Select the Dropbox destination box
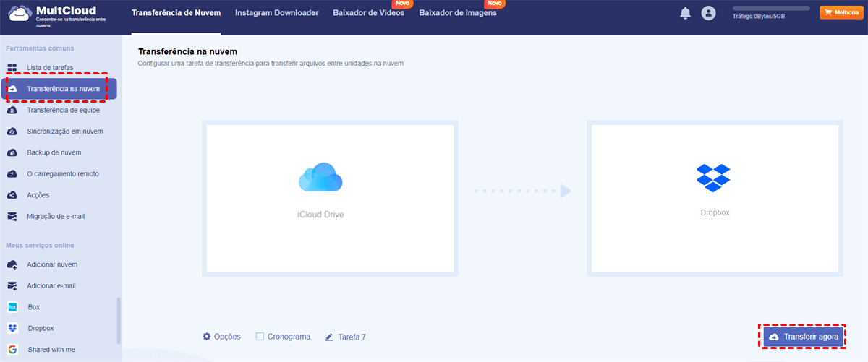Screen dimensions: 868x362 [x=716, y=198]
